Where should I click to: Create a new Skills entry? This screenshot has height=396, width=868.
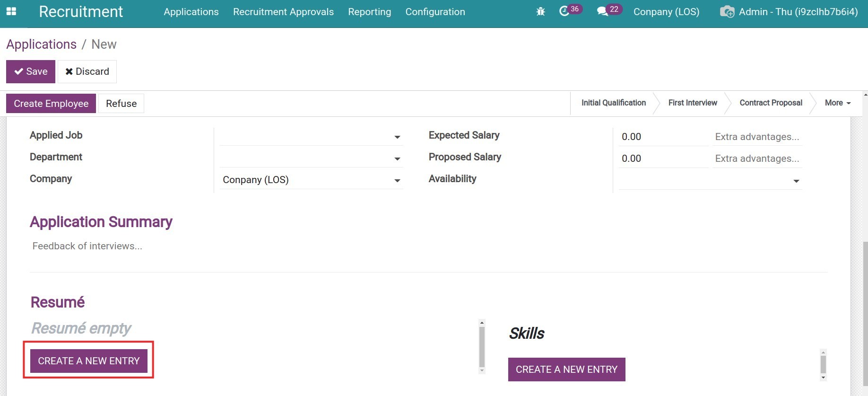[x=566, y=370]
